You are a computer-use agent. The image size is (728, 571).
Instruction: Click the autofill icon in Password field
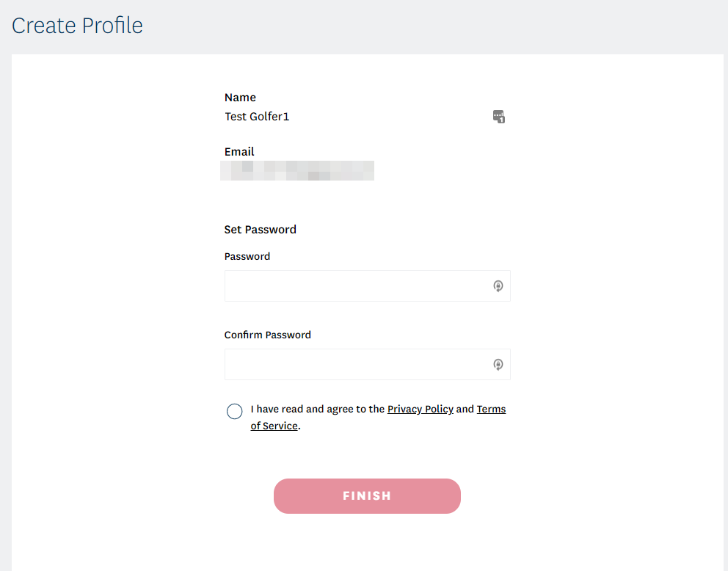coord(498,286)
